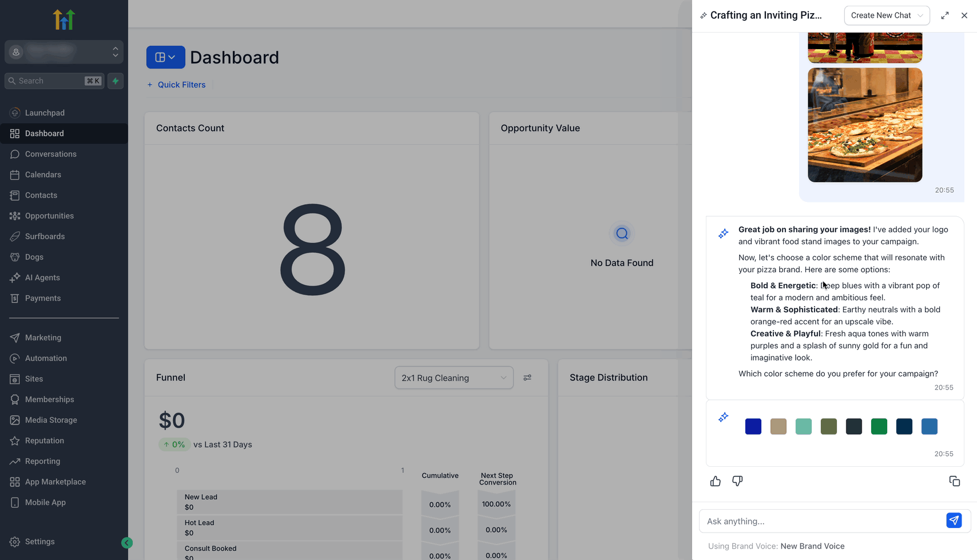Pick the teal color swatch
Viewport: 977px width, 560px height.
(803, 426)
